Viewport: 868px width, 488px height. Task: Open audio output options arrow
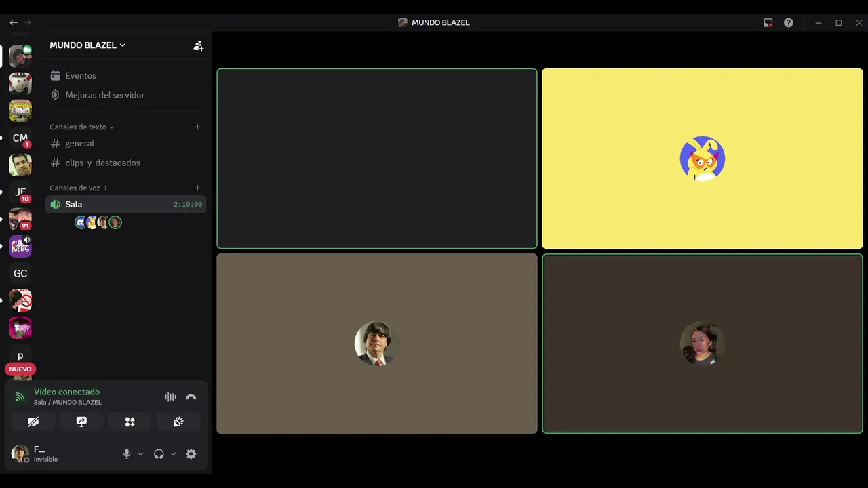(173, 454)
